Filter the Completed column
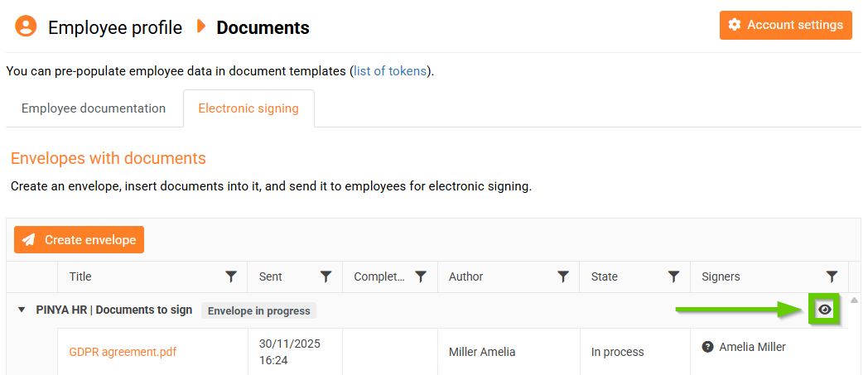The image size is (868, 375). tap(421, 276)
